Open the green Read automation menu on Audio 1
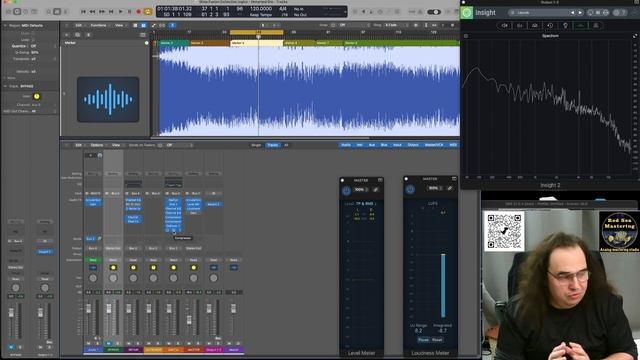640x360 pixels. [93, 260]
